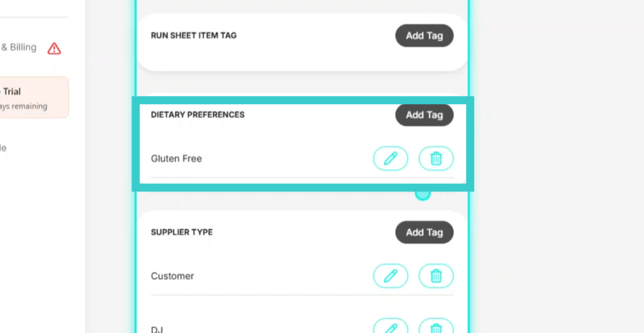Click the teal tour marker dot

423,194
